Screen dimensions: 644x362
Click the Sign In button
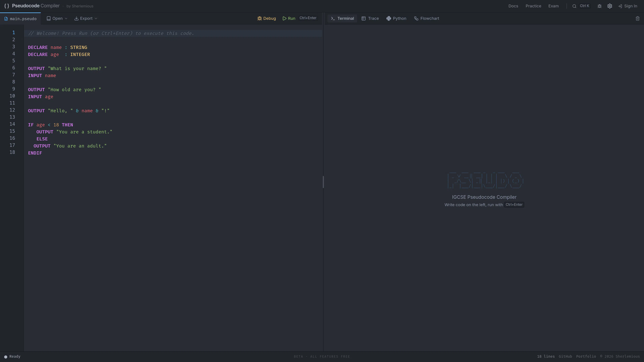628,6
